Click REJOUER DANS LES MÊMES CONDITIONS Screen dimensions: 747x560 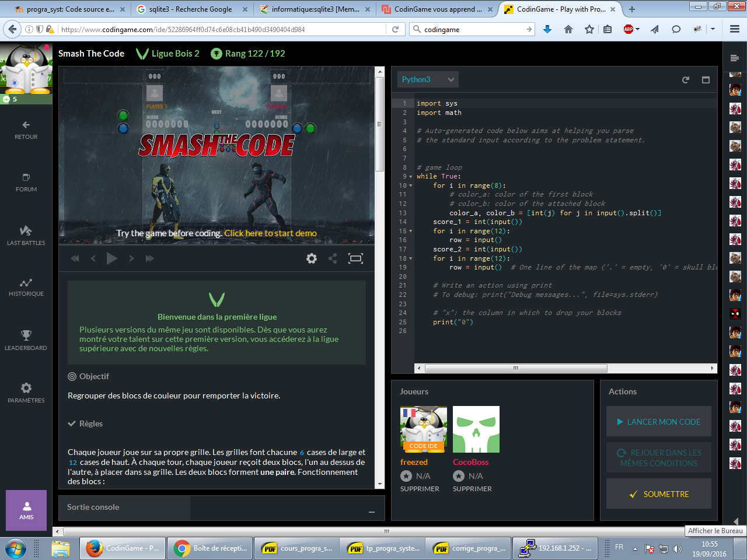pyautogui.click(x=659, y=458)
